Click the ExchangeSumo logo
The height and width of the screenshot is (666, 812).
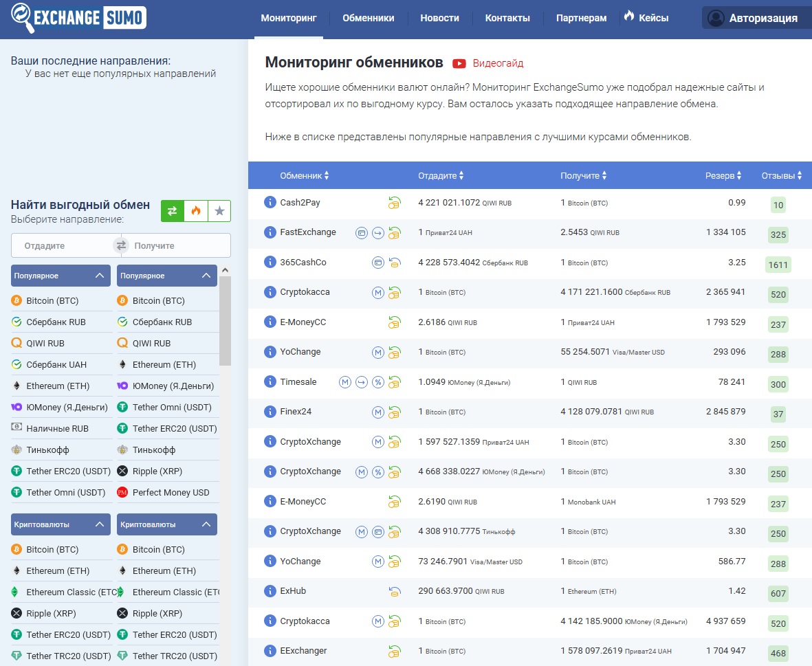coord(78,18)
